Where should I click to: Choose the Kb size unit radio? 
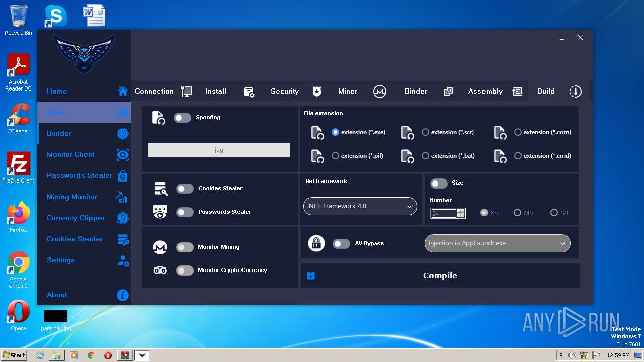pyautogui.click(x=484, y=213)
